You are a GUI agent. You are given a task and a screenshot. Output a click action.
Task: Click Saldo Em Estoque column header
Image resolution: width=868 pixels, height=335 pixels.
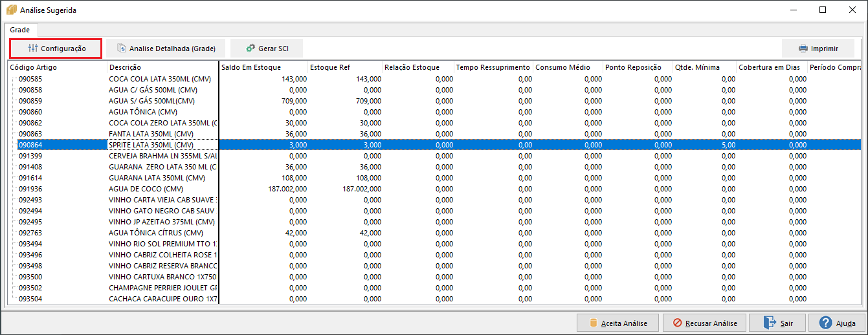tap(263, 67)
